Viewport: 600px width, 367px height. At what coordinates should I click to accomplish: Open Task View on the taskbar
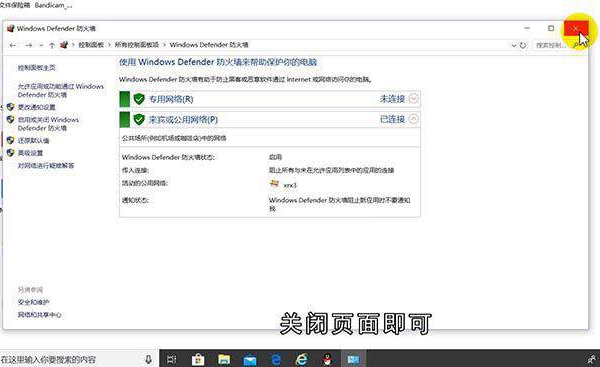click(171, 359)
